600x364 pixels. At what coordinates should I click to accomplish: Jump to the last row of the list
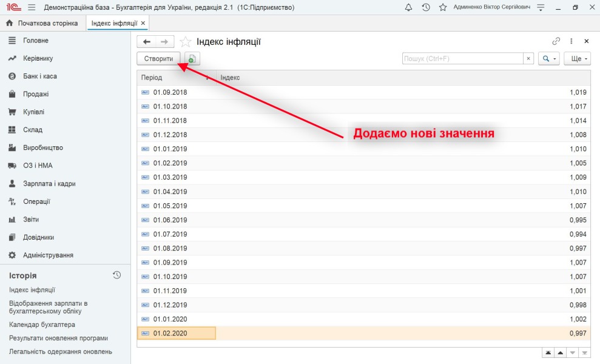click(585, 353)
